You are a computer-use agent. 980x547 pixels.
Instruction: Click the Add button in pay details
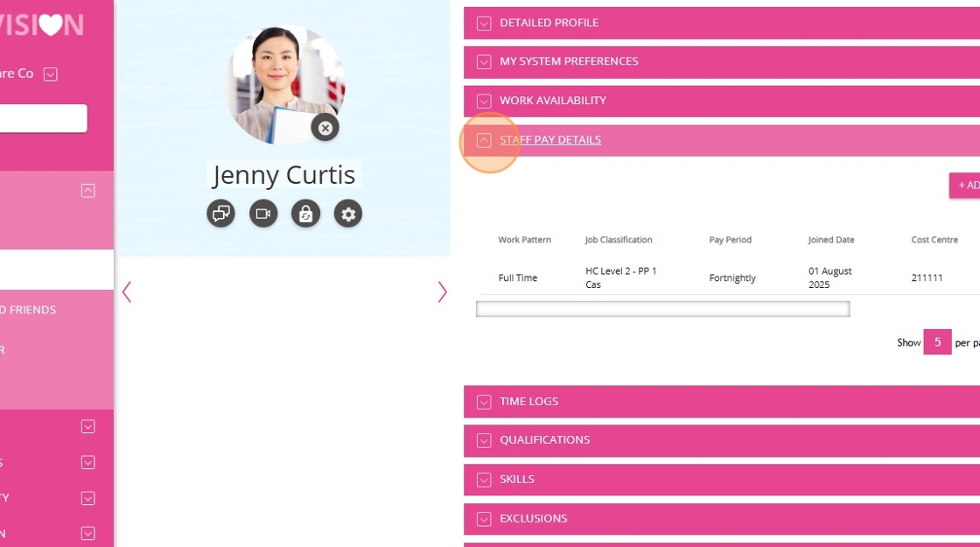[965, 186]
